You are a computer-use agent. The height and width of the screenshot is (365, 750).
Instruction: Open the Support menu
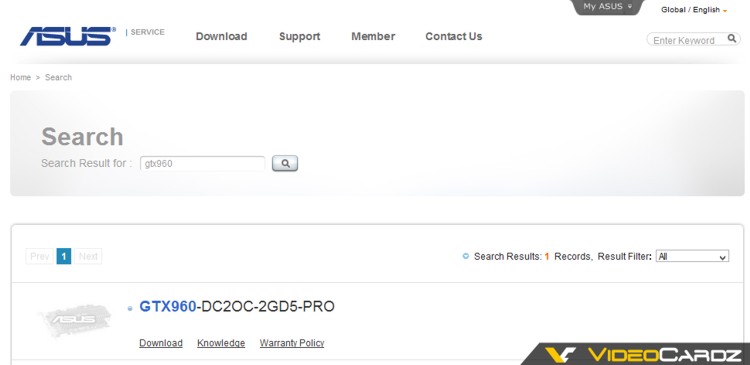tap(299, 36)
